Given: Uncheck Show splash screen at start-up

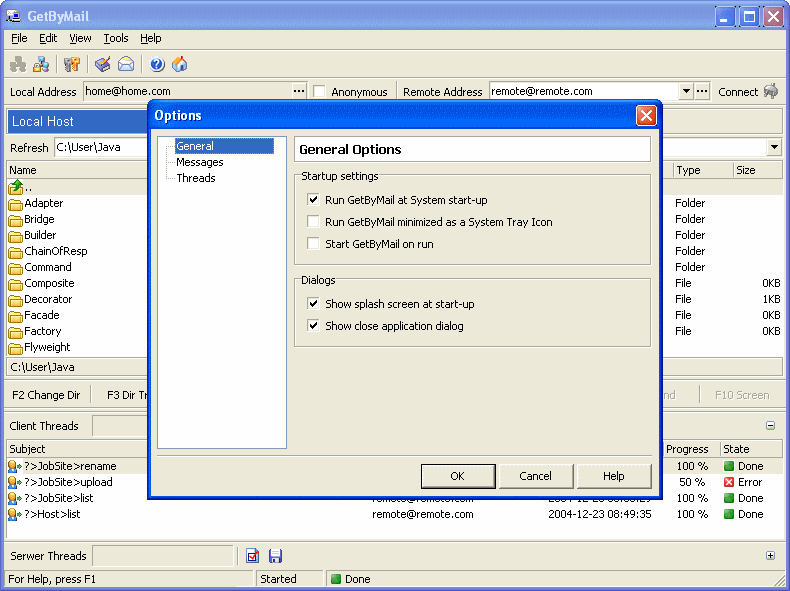Looking at the screenshot, I should pos(313,304).
